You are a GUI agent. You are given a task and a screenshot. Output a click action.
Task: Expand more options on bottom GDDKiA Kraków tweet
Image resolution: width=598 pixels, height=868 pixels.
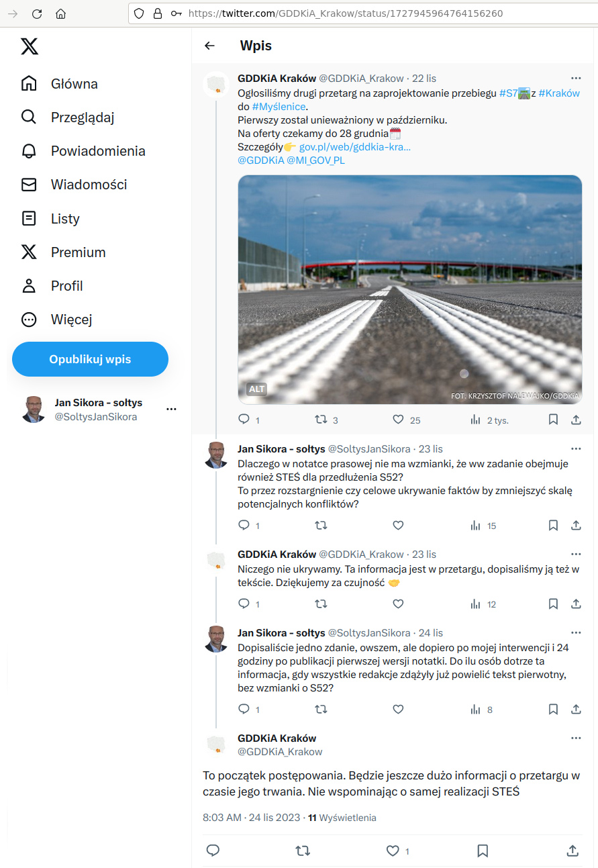[x=576, y=738]
